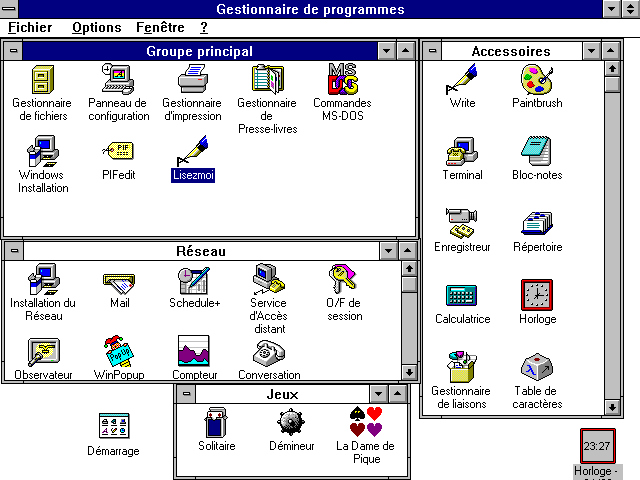
Task: Select the Compteur chart icon
Action: point(193,351)
